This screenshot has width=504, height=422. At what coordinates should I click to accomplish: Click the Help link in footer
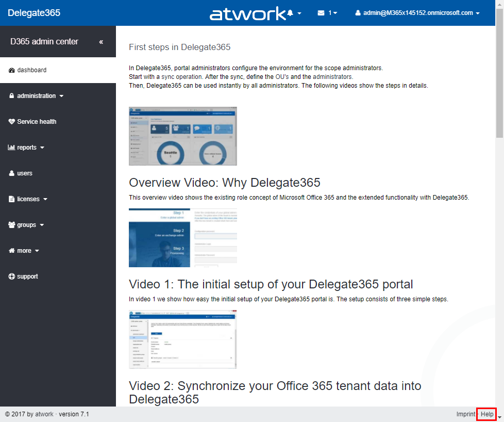[x=487, y=414]
